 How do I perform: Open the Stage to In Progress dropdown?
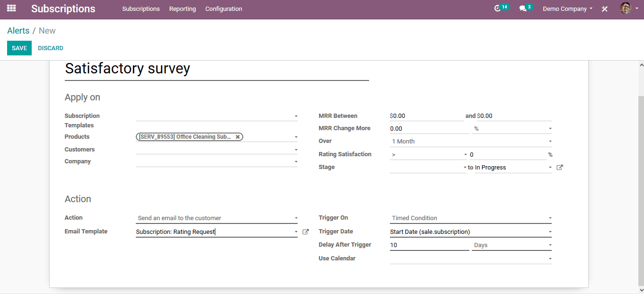point(513,168)
